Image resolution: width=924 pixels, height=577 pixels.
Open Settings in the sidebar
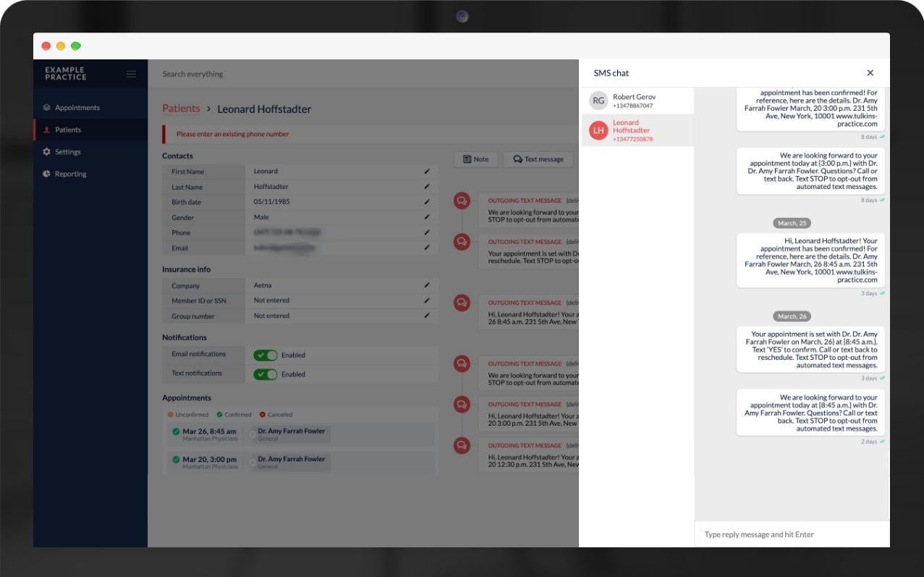tap(90, 152)
